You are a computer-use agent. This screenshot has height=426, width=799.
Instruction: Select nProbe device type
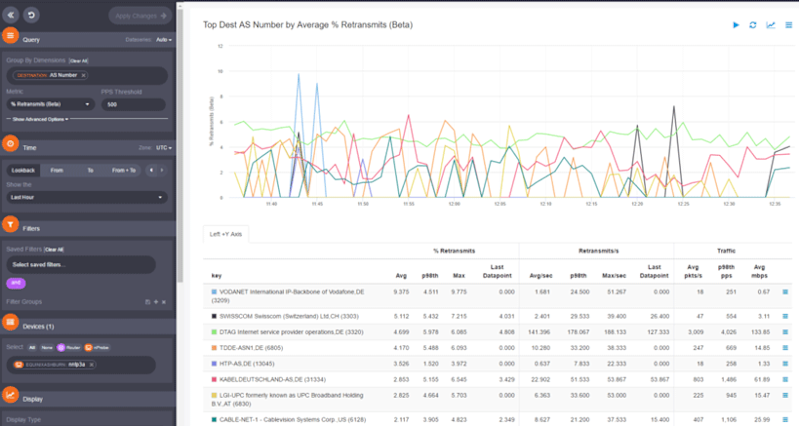coord(98,348)
